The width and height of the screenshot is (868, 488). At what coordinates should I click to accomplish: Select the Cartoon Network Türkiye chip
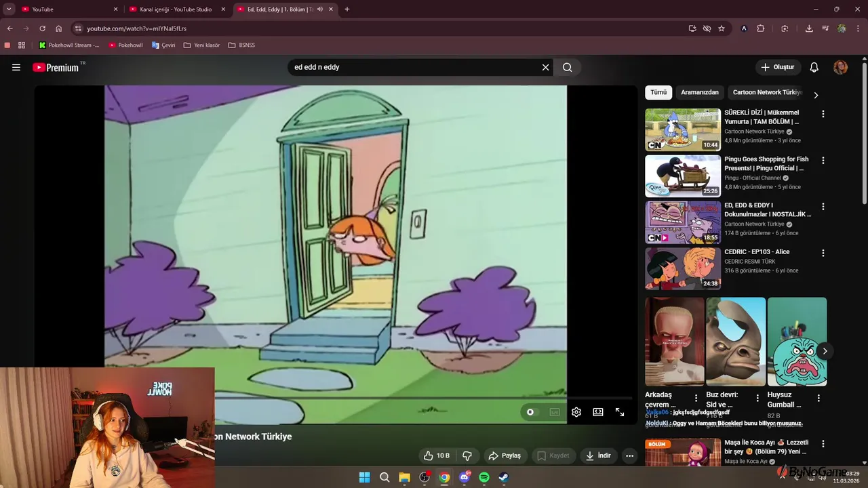[766, 92]
